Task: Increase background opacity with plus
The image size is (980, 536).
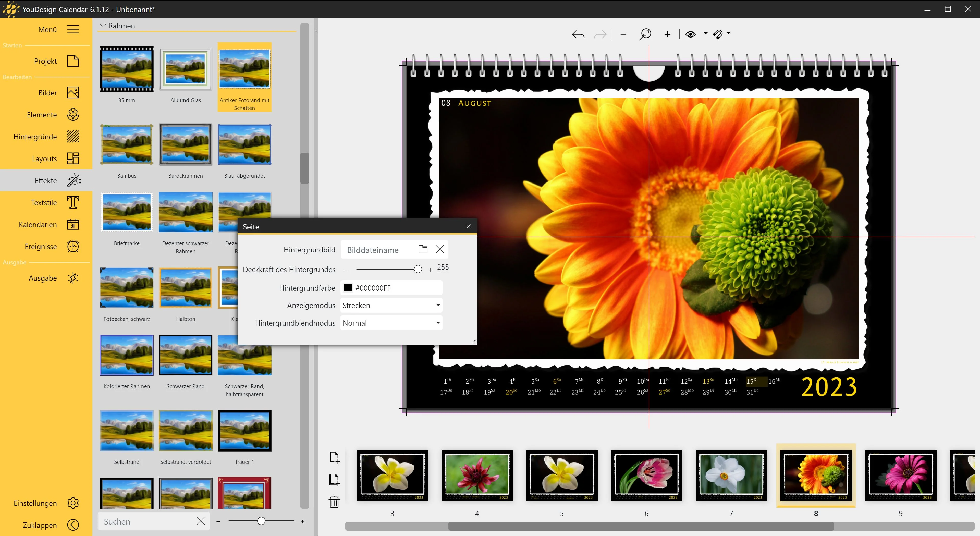Action: point(430,269)
